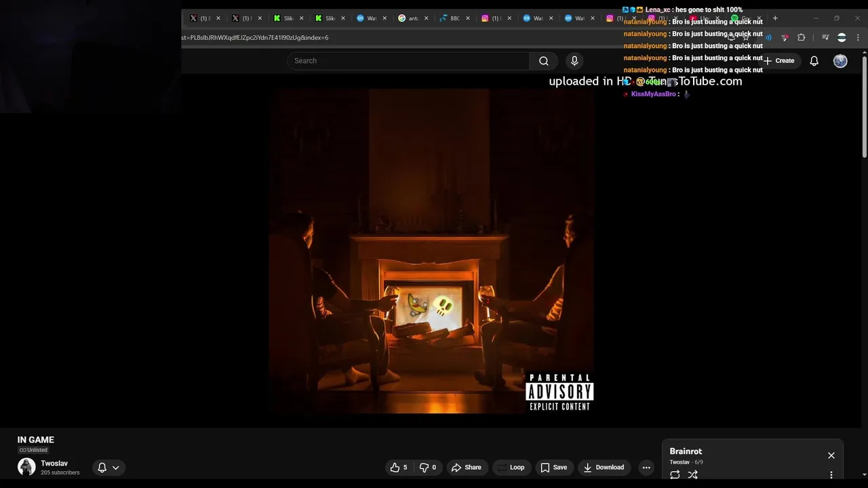Start voice search with the microphone icon
The height and width of the screenshot is (488, 868).
coord(574,61)
